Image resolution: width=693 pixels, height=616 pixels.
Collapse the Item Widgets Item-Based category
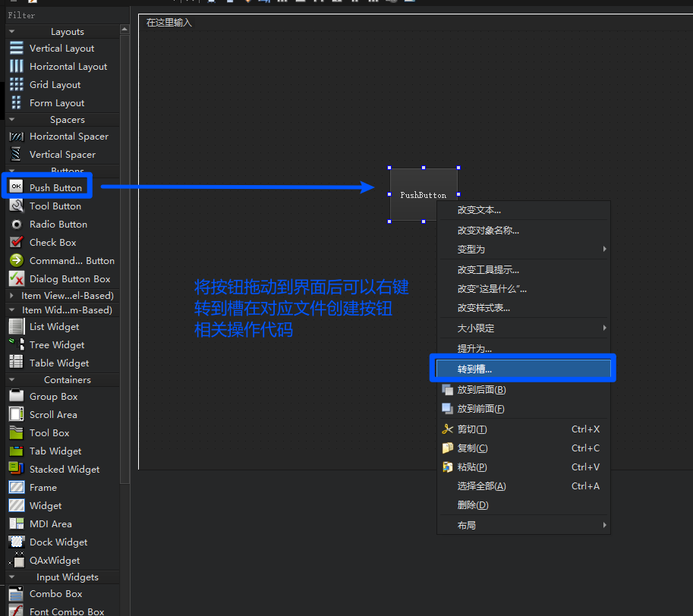pos(12,310)
